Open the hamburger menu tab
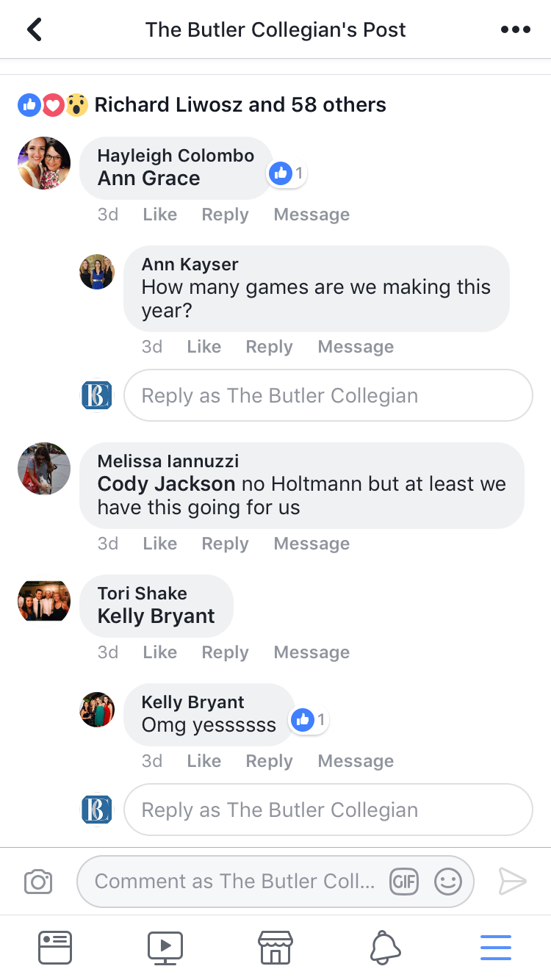The width and height of the screenshot is (551, 980). pos(496,947)
